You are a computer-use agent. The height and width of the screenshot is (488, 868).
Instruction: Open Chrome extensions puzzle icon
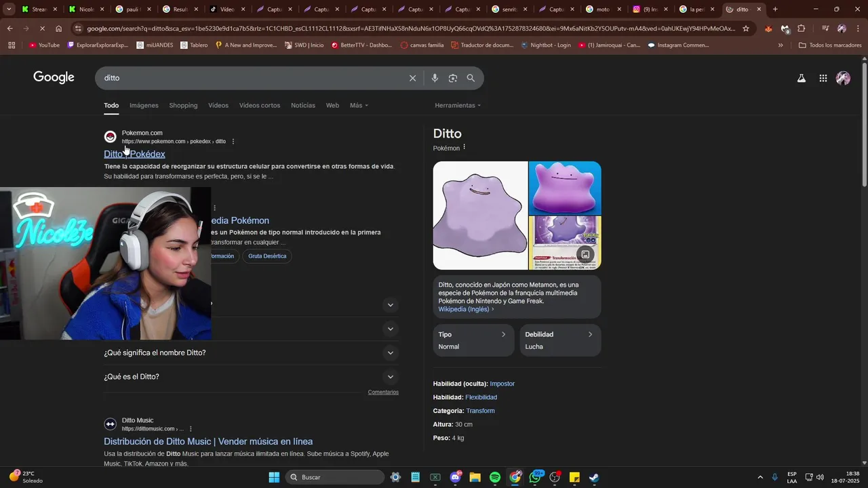pos(802,28)
